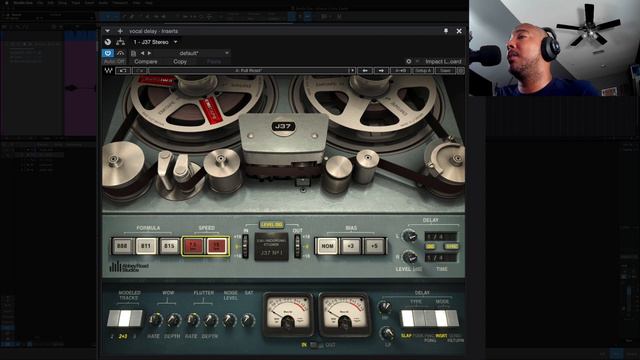Click the Waves undo button
Image resolution: width=640 pixels, height=360 pixels.
123,71
